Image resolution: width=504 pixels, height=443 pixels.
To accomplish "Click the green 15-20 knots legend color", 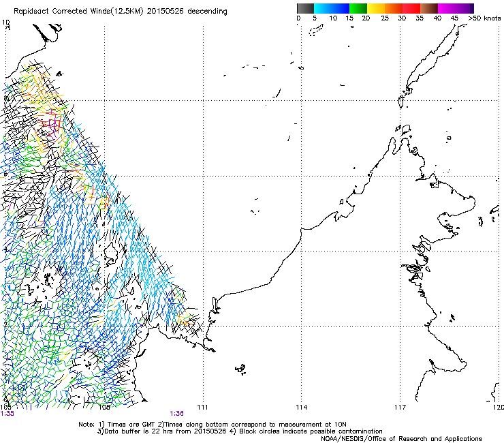I will (358, 8).
